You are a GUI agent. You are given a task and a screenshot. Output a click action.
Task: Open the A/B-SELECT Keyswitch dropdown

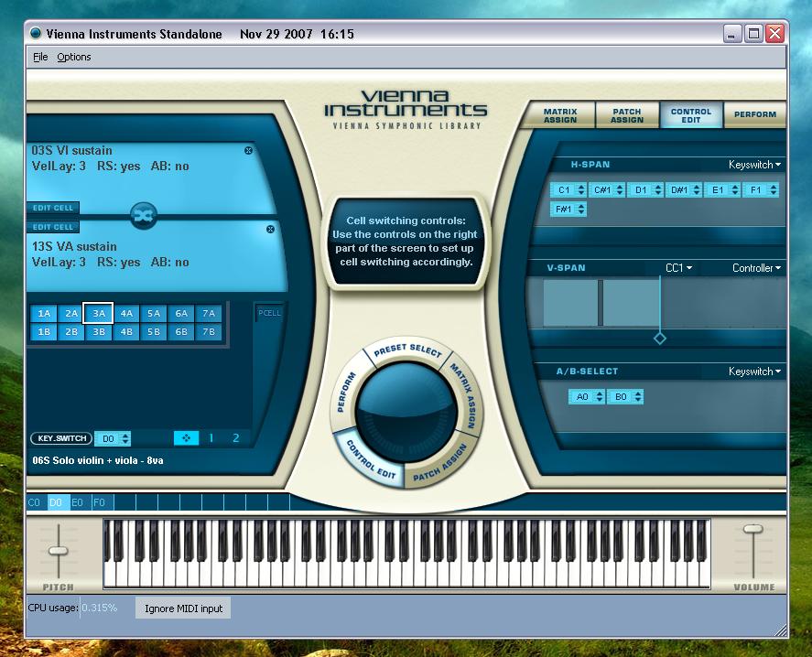754,372
